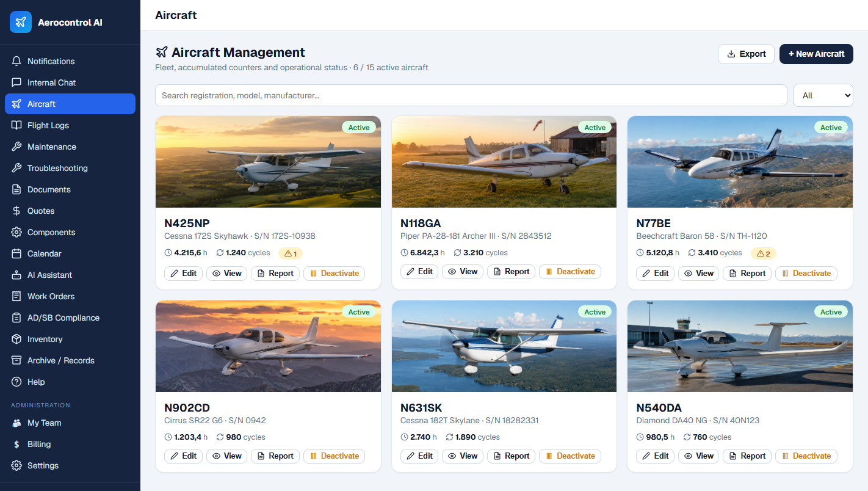Click the Calendar icon in sidebar
This screenshot has width=868, height=491.
pyautogui.click(x=16, y=253)
